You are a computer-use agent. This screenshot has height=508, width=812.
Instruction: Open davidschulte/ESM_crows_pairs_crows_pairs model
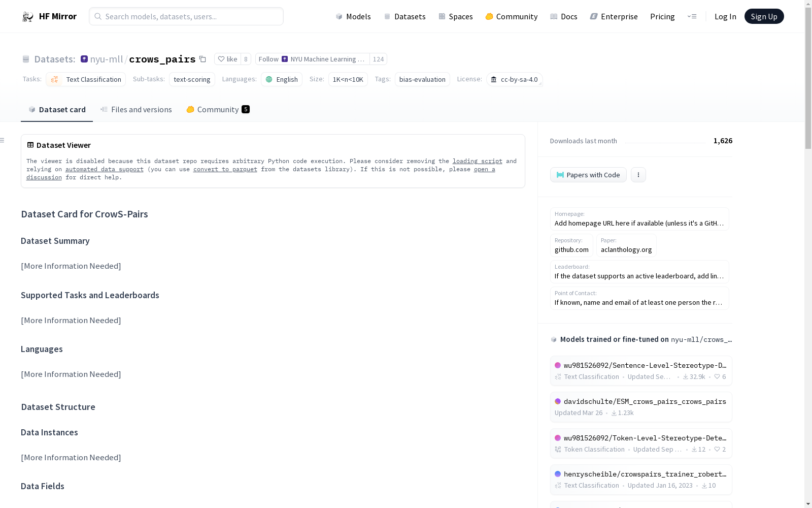(641, 407)
